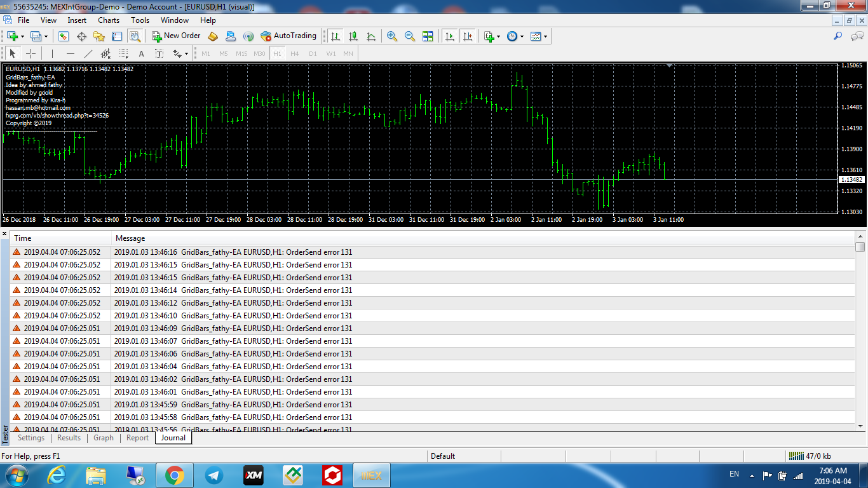The height and width of the screenshot is (488, 868).
Task: Toggle the Chart Shift button
Action: pos(468,36)
